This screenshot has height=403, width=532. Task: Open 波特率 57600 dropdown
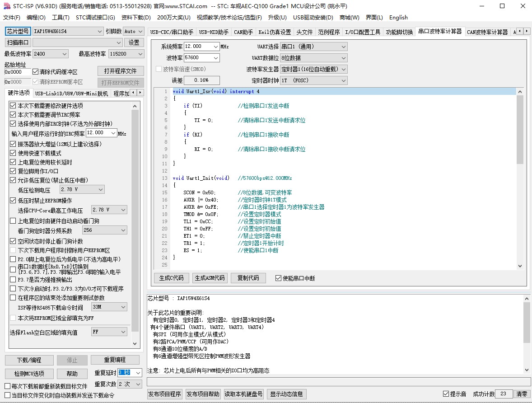point(216,58)
